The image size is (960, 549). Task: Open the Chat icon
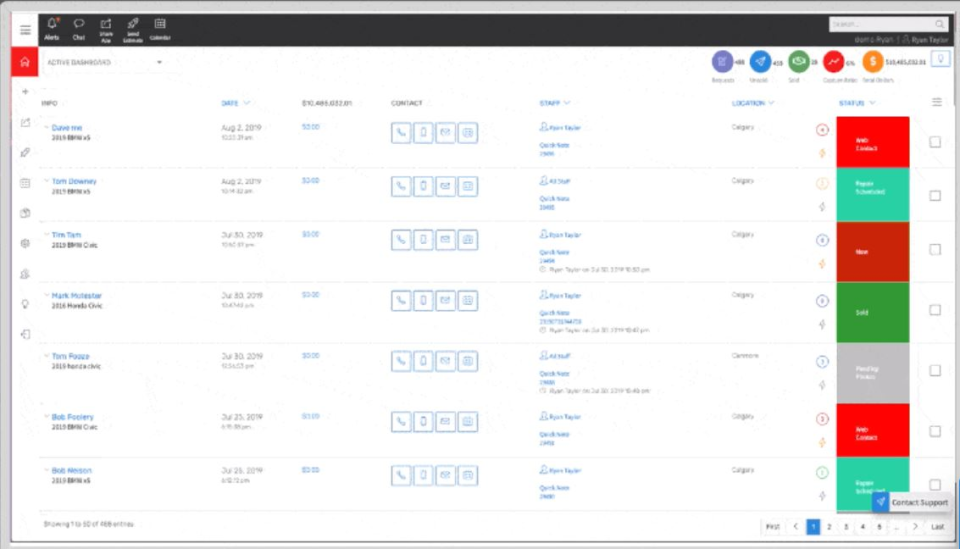(79, 29)
